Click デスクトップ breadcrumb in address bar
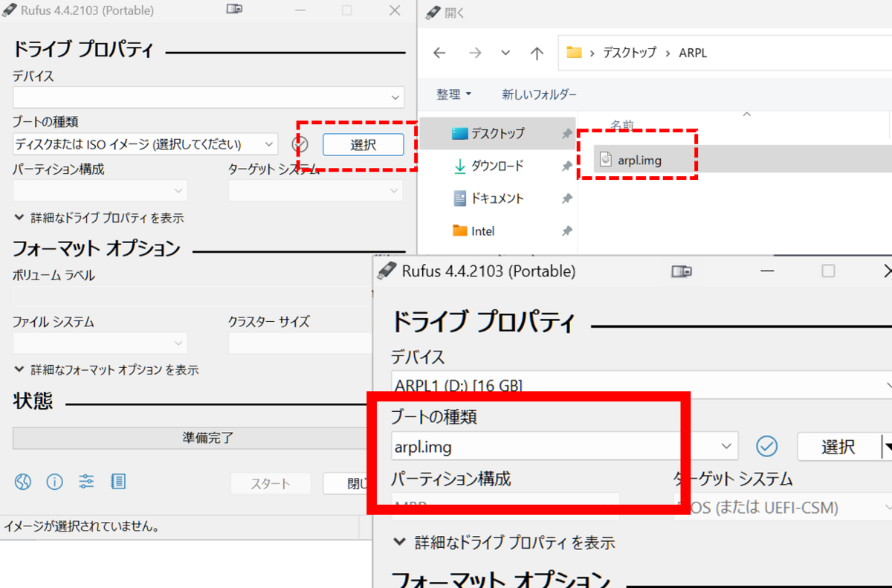 pyautogui.click(x=629, y=53)
